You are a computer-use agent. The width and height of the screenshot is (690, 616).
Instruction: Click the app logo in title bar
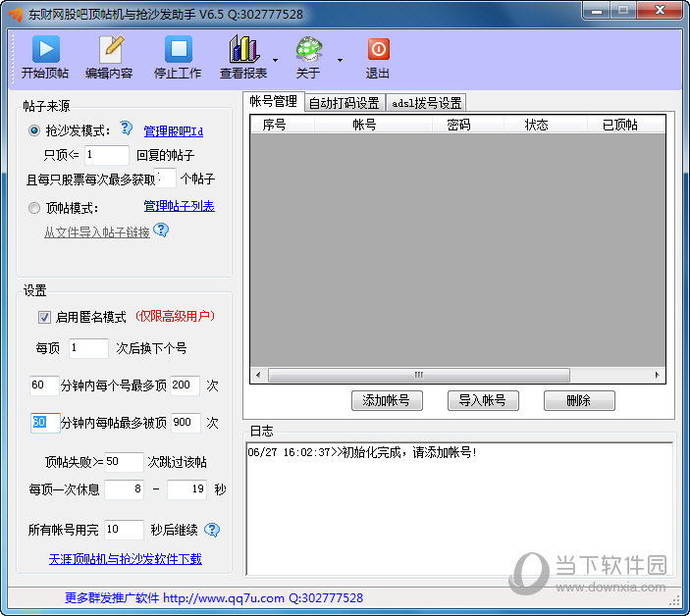tap(16, 14)
